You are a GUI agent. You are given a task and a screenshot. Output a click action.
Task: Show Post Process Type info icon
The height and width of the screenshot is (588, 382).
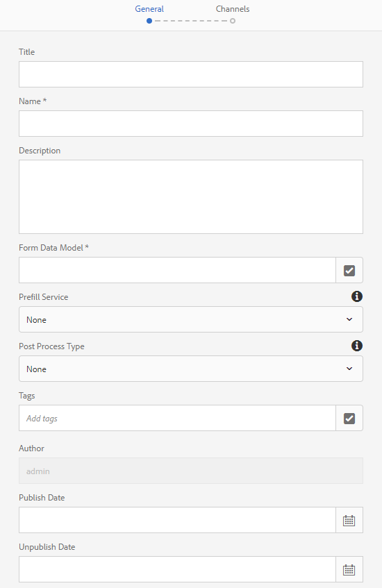pos(357,346)
